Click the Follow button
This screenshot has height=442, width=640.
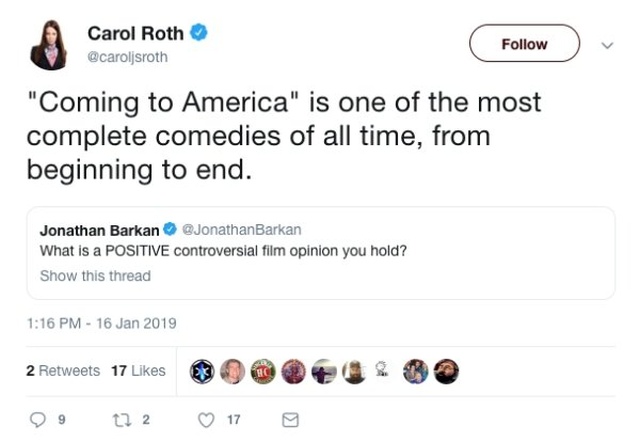coord(524,44)
